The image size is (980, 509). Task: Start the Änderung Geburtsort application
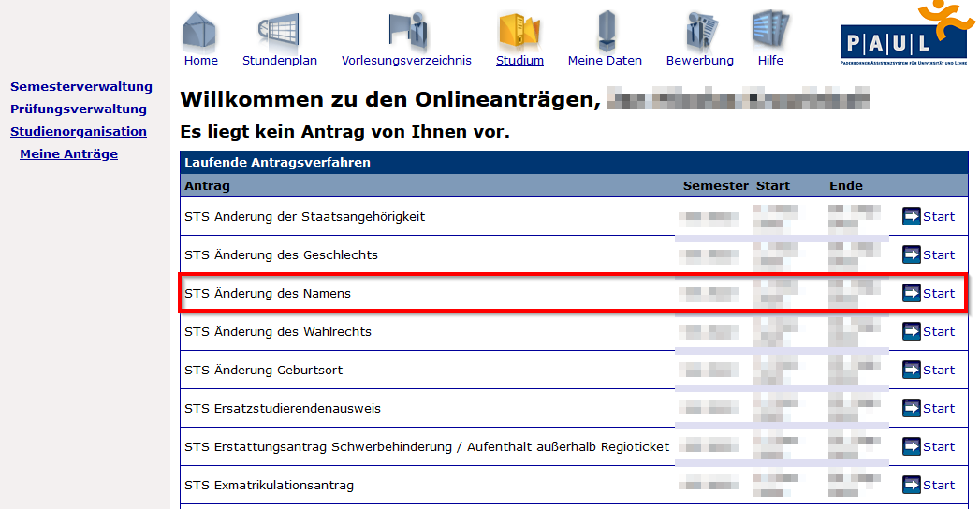938,371
